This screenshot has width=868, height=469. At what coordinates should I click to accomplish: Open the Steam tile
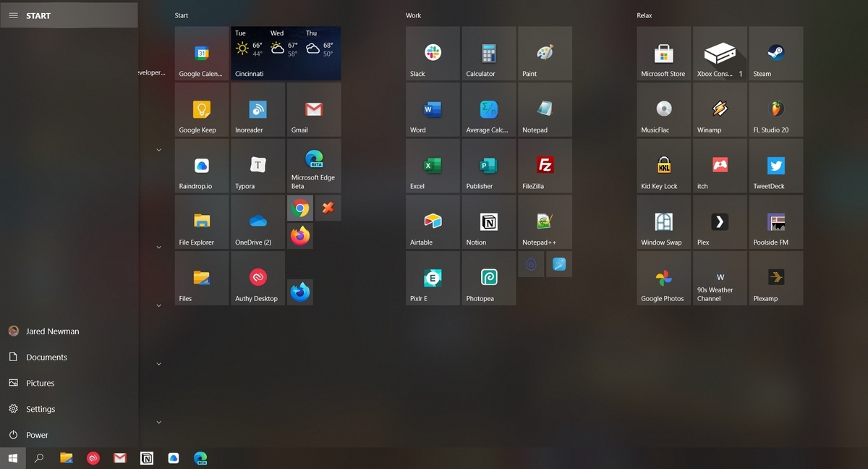point(775,54)
